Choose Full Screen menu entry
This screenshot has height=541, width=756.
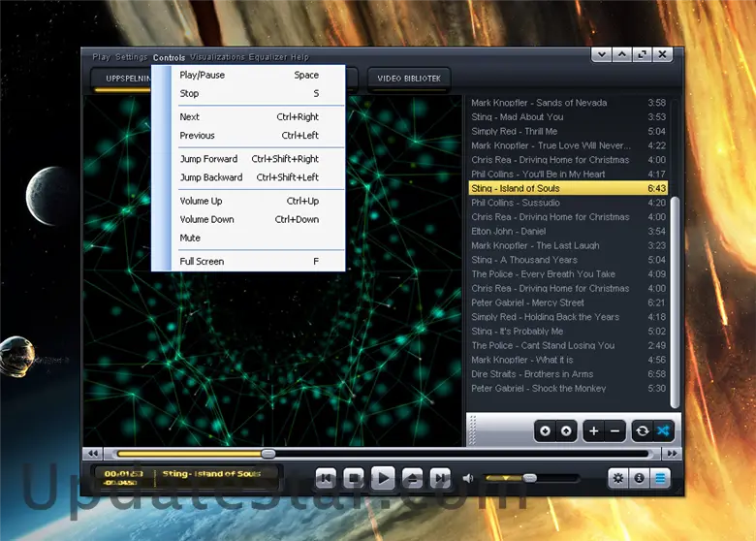point(249,262)
